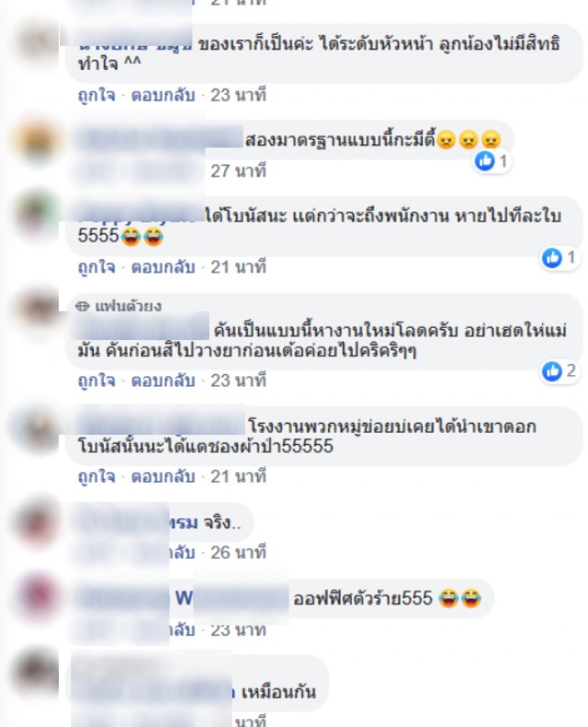Click ถูกใจ under ได้โบนัสนะ comment
588x727 pixels.
(96, 267)
